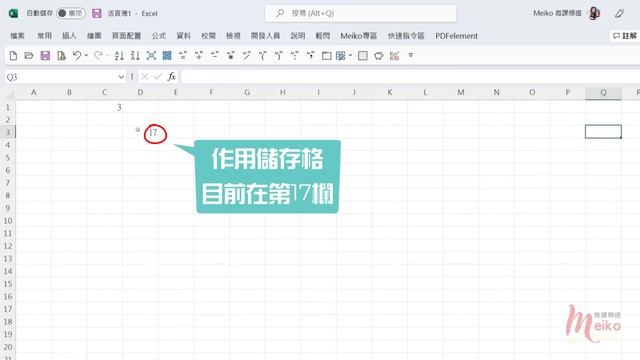The height and width of the screenshot is (360, 640).
Task: Undo the last action
Action: tap(77, 56)
